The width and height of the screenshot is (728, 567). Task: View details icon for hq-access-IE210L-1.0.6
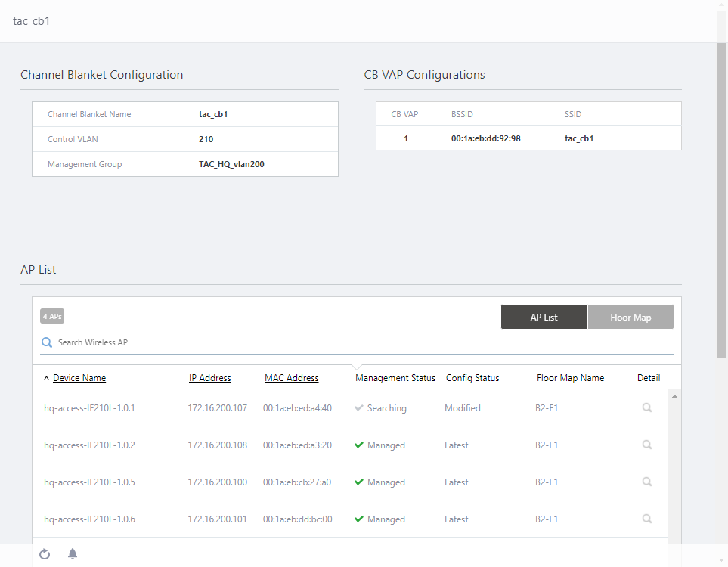click(646, 519)
